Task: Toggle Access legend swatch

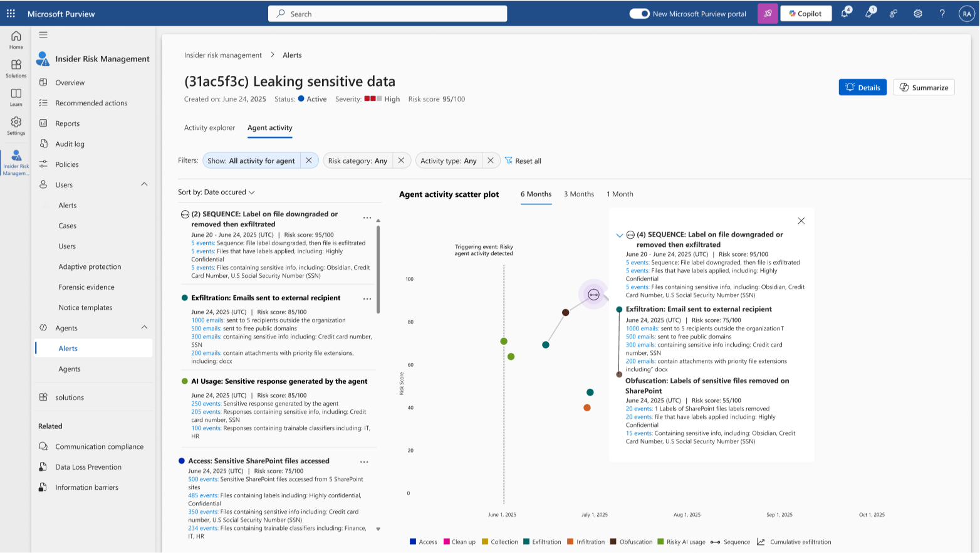Action: coord(413,542)
